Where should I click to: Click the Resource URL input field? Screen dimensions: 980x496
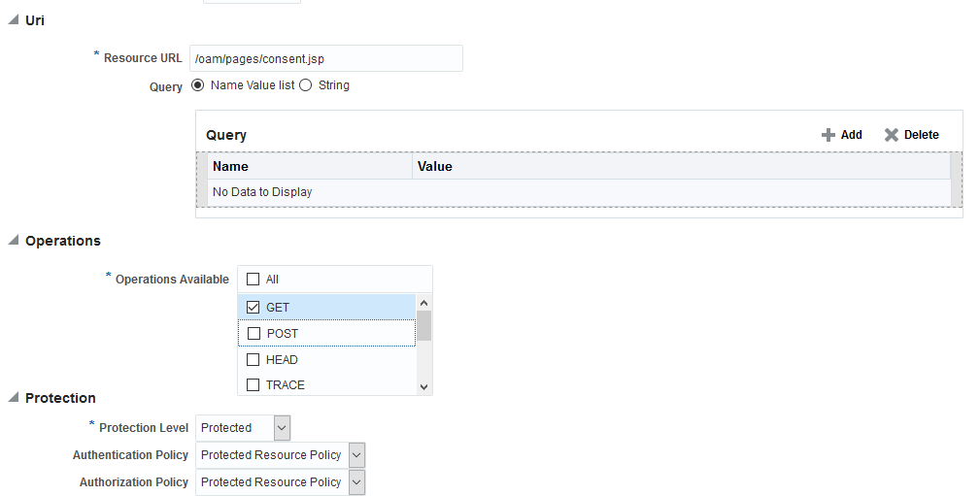pyautogui.click(x=326, y=58)
